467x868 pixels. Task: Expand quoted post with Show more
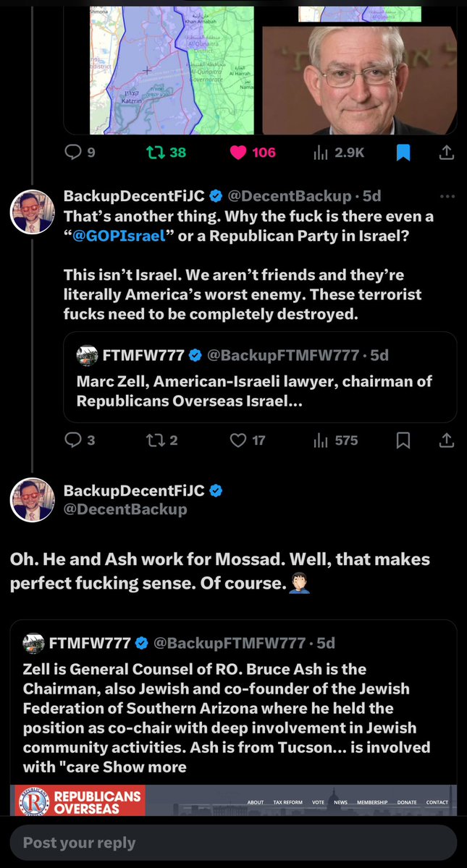click(x=156, y=765)
